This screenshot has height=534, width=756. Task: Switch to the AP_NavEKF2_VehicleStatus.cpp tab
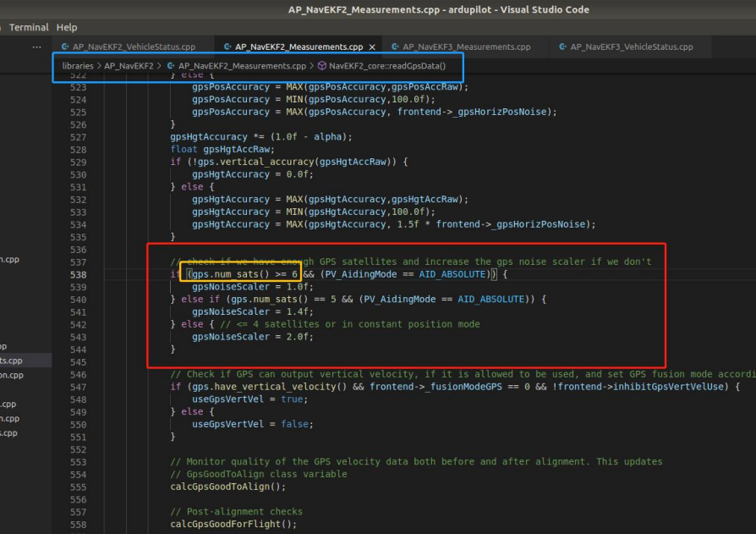click(x=134, y=47)
